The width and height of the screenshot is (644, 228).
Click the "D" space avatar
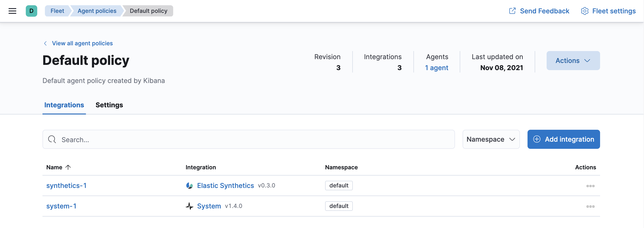[31, 11]
